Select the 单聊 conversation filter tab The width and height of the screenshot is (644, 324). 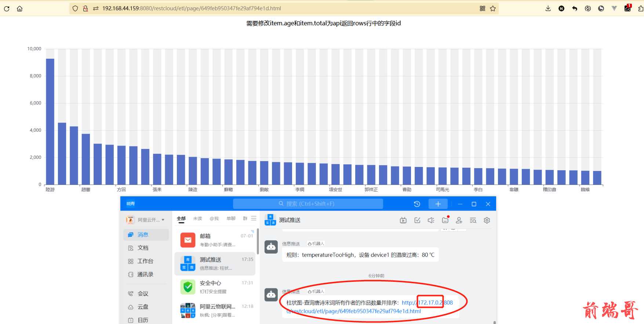click(231, 218)
